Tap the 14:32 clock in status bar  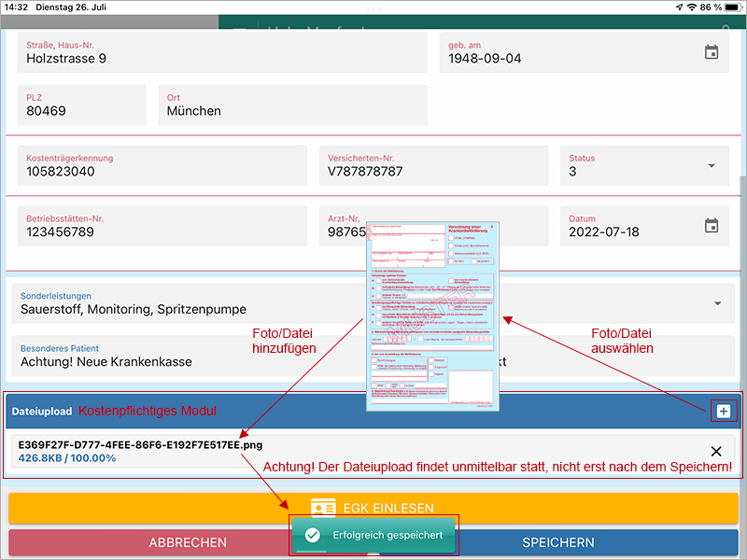tap(16, 7)
